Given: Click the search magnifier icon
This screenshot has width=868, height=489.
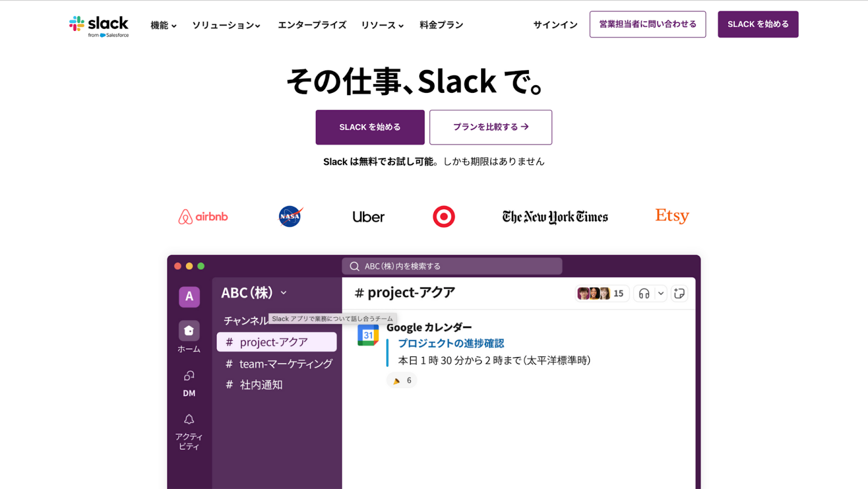Looking at the screenshot, I should point(355,266).
